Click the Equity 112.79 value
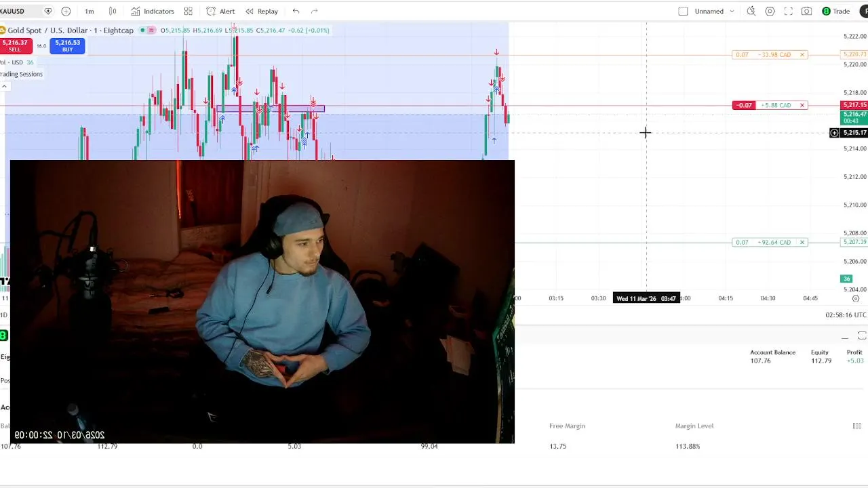 [821, 361]
